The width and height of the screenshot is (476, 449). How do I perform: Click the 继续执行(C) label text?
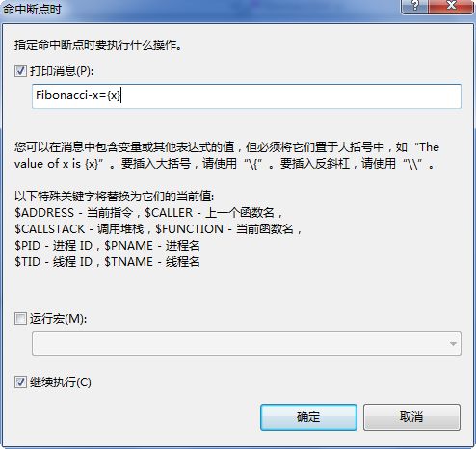pos(61,383)
